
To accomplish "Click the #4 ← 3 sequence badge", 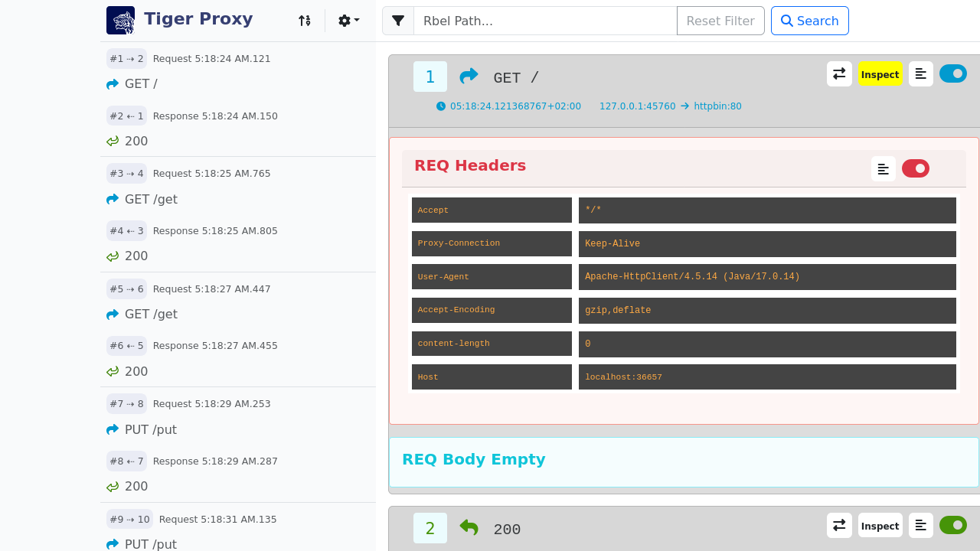I will pyautogui.click(x=126, y=231).
